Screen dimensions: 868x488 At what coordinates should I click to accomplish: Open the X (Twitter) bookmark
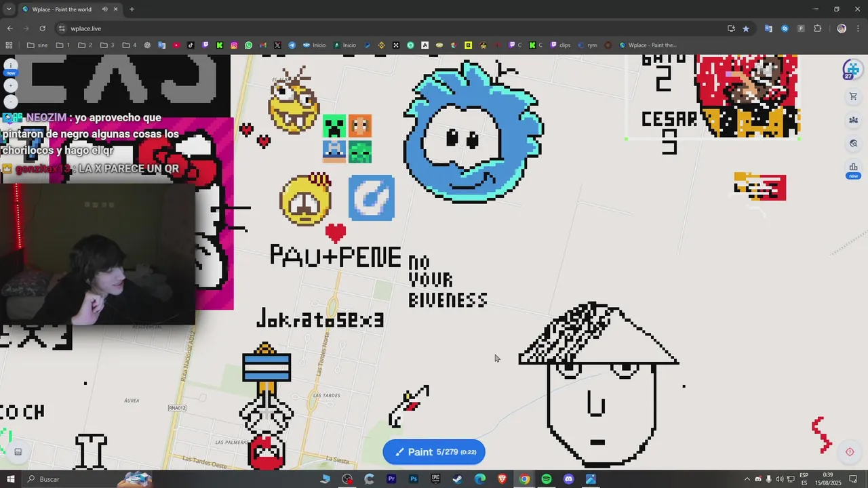[278, 45]
